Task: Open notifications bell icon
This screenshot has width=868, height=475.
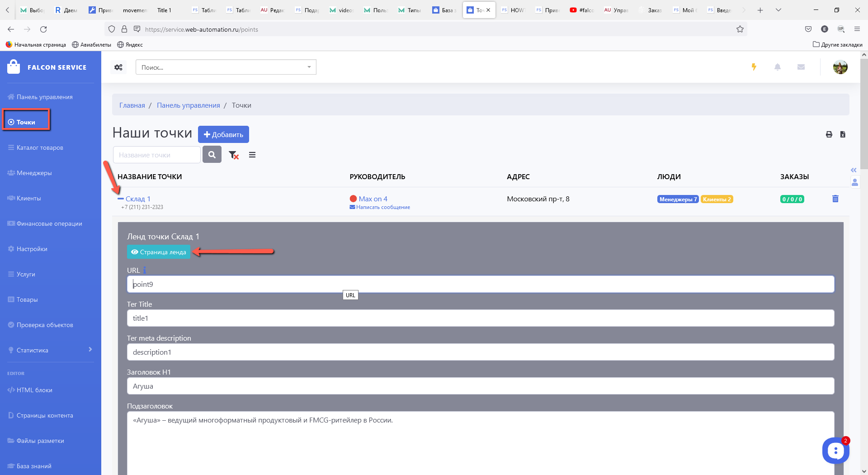Action: (777, 67)
